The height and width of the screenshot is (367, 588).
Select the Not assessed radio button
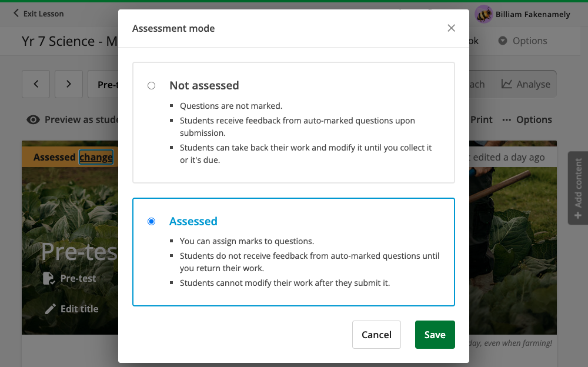(152, 85)
